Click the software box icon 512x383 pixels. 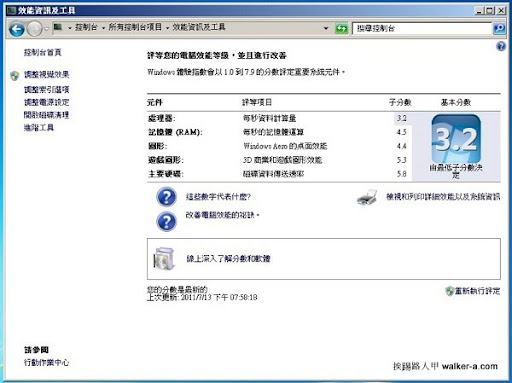[x=164, y=258]
